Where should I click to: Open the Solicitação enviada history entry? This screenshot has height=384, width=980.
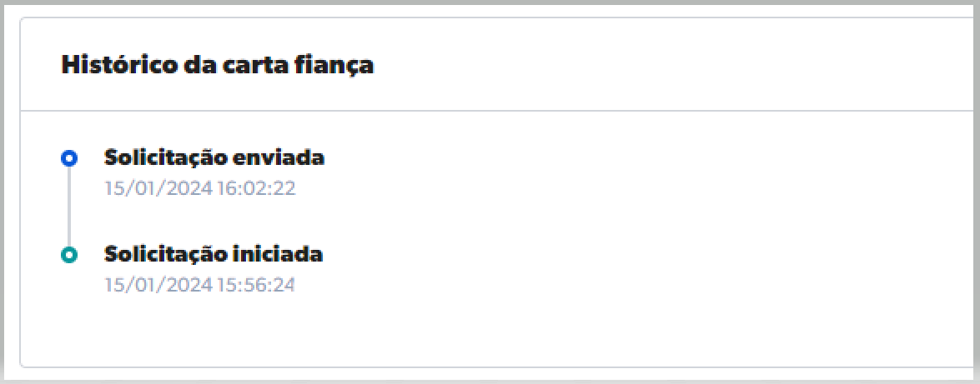point(214,157)
